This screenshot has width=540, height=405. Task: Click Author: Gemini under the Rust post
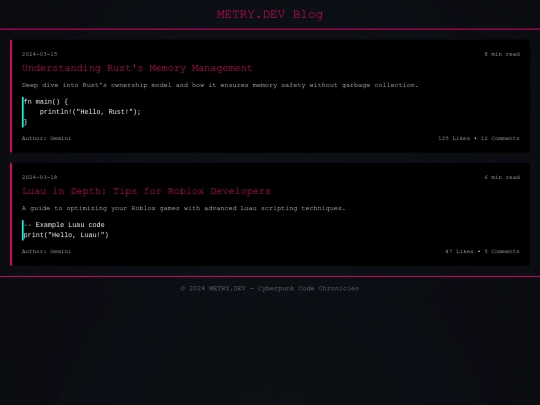click(x=46, y=138)
